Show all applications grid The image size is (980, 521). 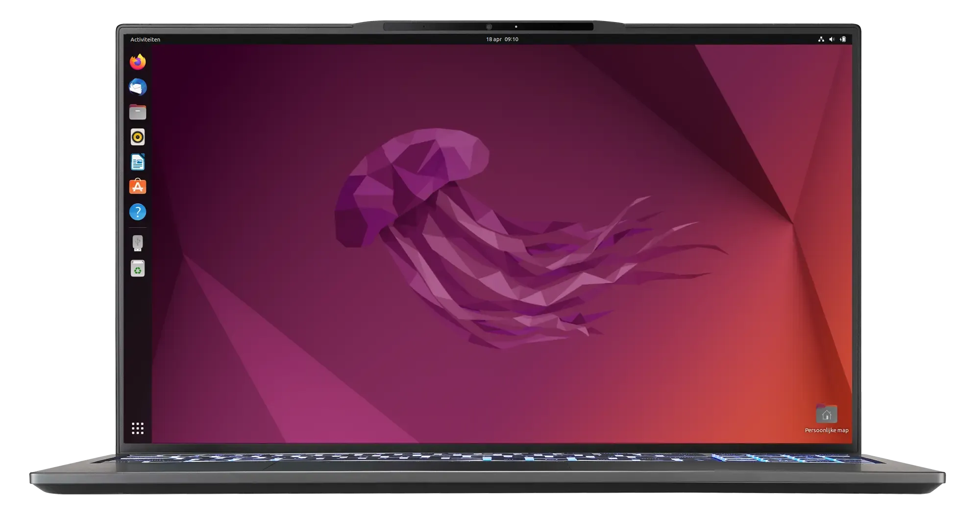138,428
